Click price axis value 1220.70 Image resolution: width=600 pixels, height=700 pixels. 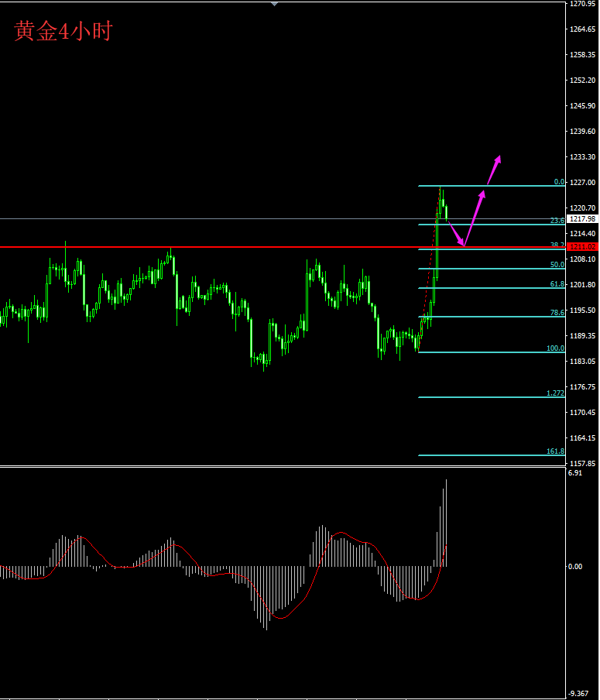pyautogui.click(x=583, y=208)
